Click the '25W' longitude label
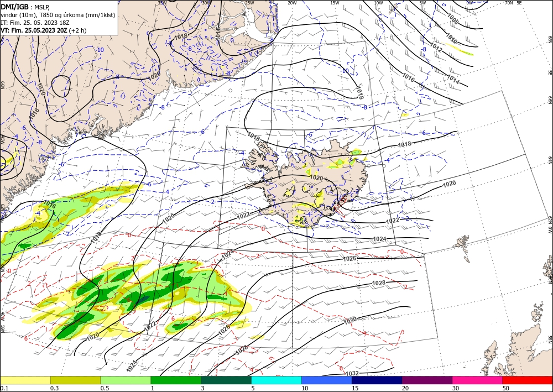553x392 pixels. click(x=249, y=3)
